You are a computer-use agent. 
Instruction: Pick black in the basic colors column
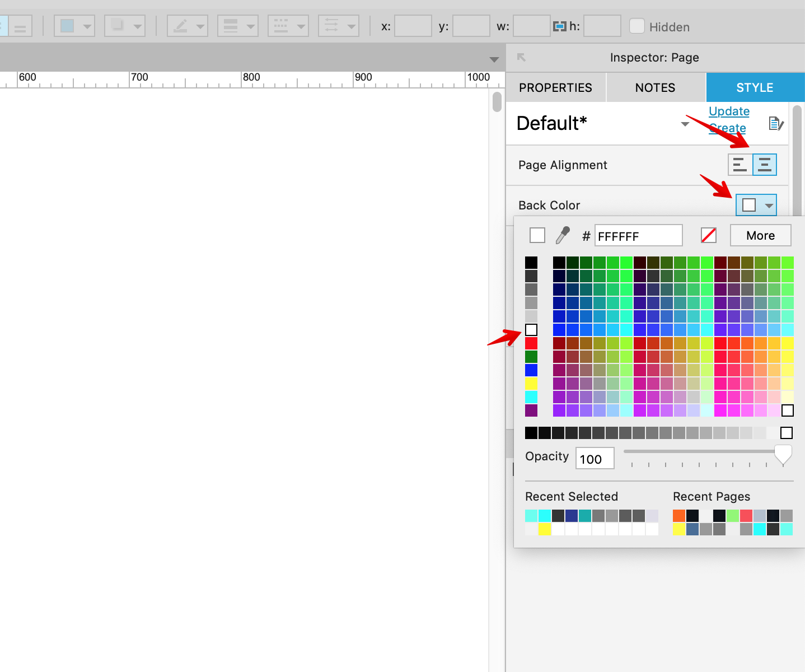click(531, 263)
